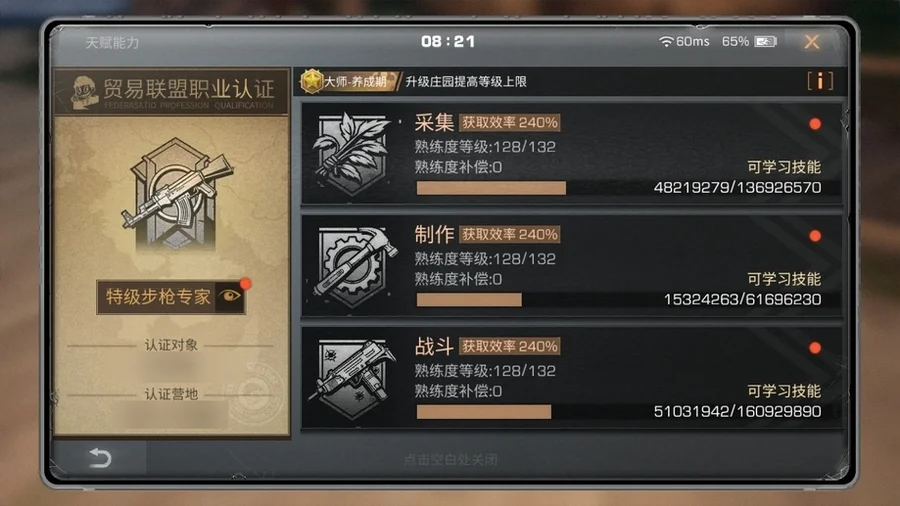Open 可学习技能 for the 制作 skill
Image resolution: width=900 pixels, height=506 pixels.
[783, 279]
